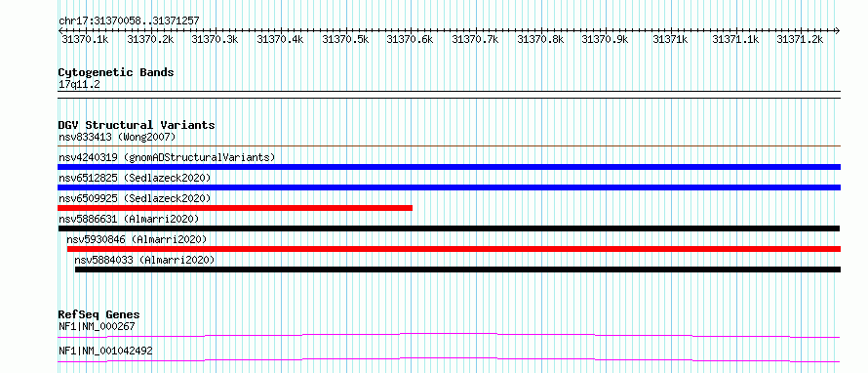
Task: Open the NF1|NM_001042492 transcript label
Action: pos(105,351)
